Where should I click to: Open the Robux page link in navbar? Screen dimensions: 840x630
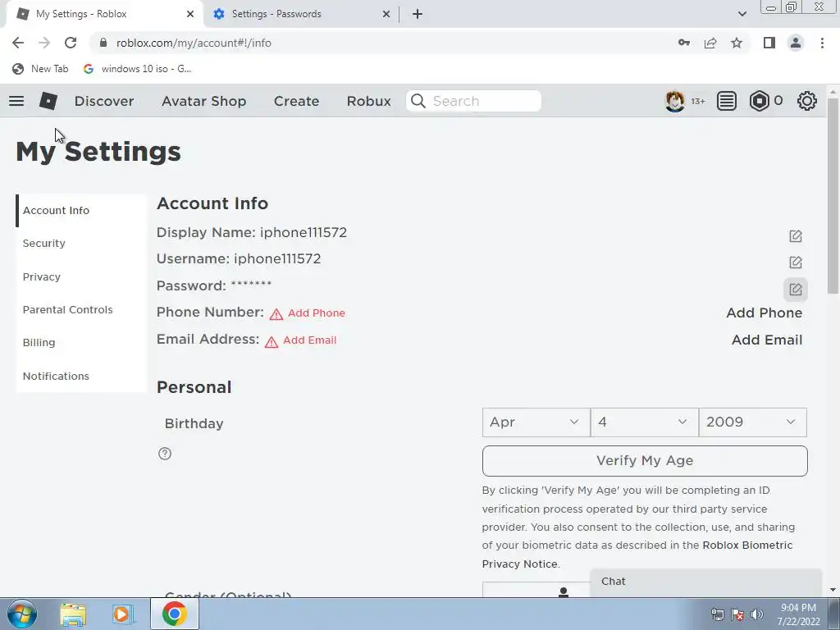point(368,101)
